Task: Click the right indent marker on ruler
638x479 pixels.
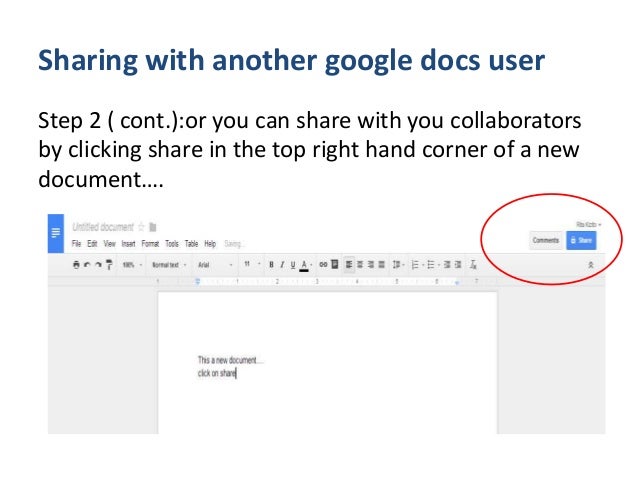Action: pos(457,282)
